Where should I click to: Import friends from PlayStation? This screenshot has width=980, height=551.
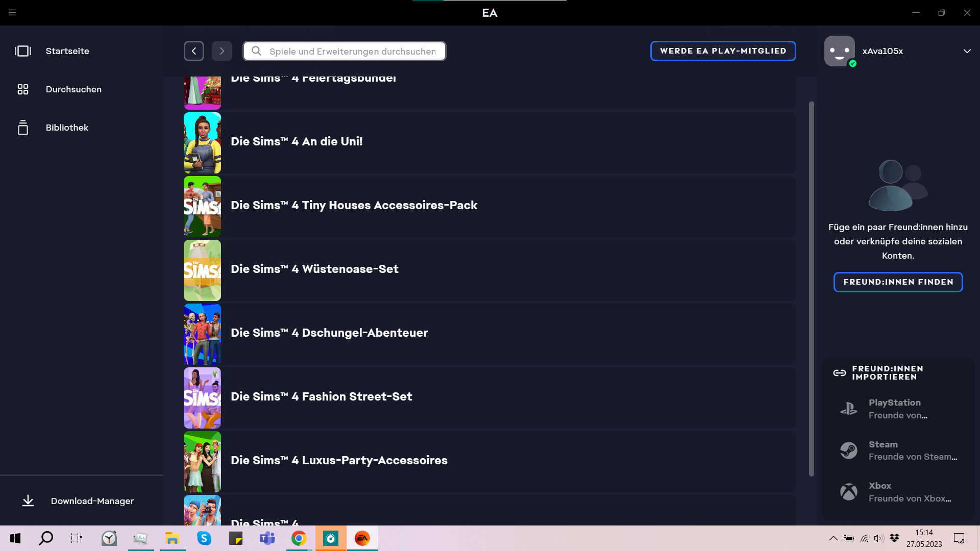pyautogui.click(x=898, y=409)
